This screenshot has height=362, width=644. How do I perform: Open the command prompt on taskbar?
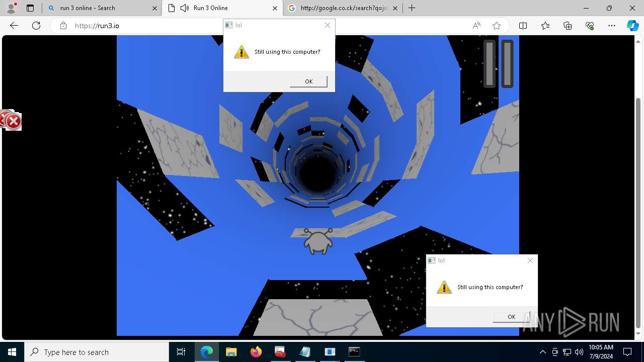354,352
